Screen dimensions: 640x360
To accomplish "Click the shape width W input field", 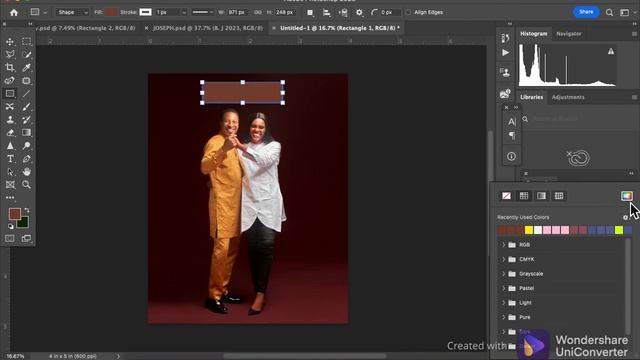I will pos(236,12).
